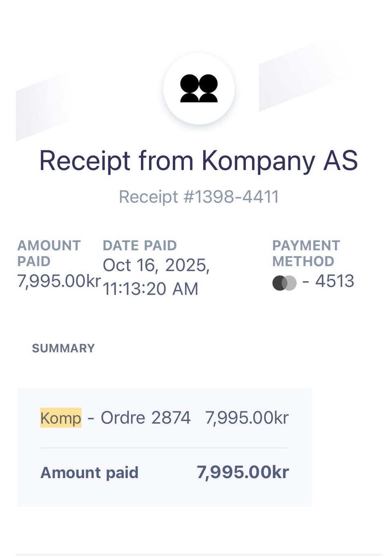Click the highlighted word Komp
Screen dimensions: 392x557
click(61, 418)
